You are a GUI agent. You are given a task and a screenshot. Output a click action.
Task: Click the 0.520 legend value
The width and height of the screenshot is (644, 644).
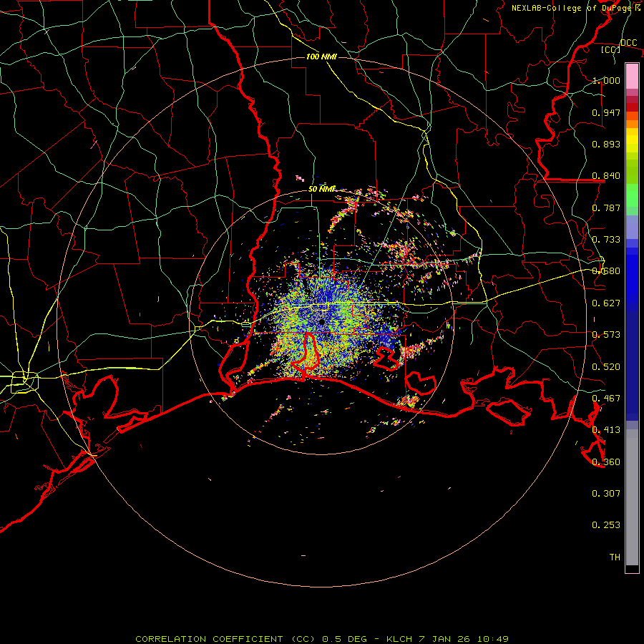(x=606, y=367)
